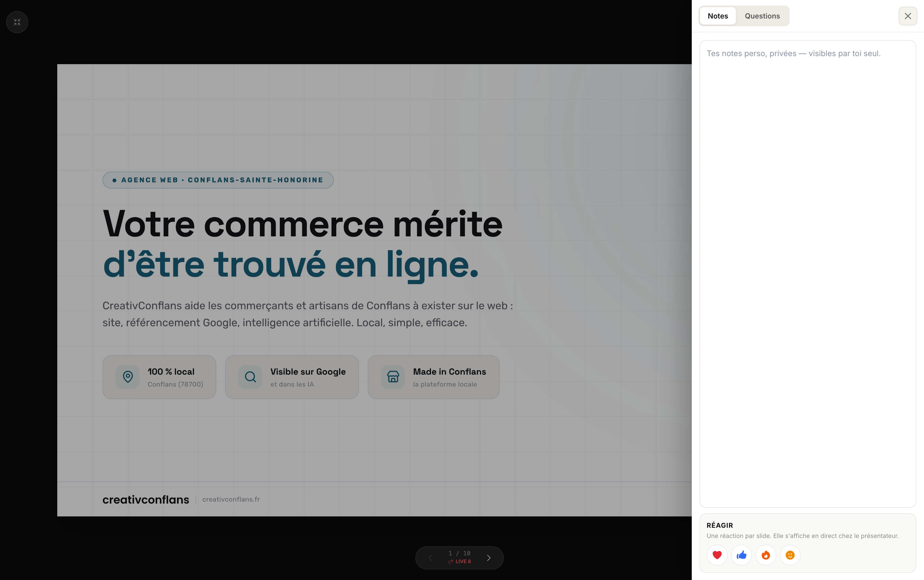
Task: Open the creativconflans.fr footer link
Action: [231, 500]
